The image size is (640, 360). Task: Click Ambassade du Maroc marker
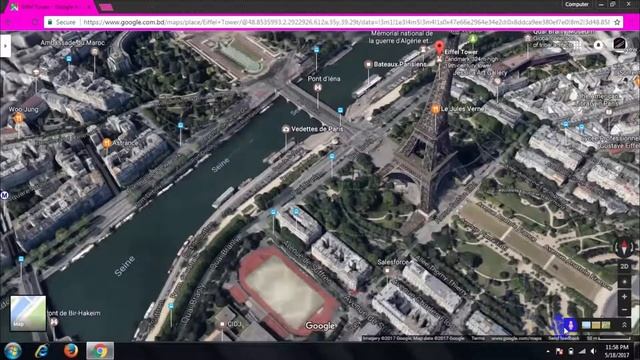(x=95, y=51)
